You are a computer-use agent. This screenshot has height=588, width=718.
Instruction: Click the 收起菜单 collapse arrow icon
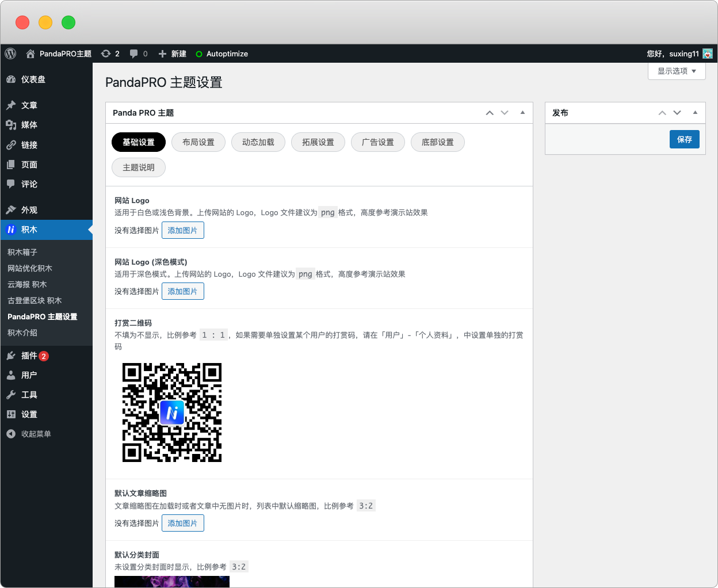point(11,434)
